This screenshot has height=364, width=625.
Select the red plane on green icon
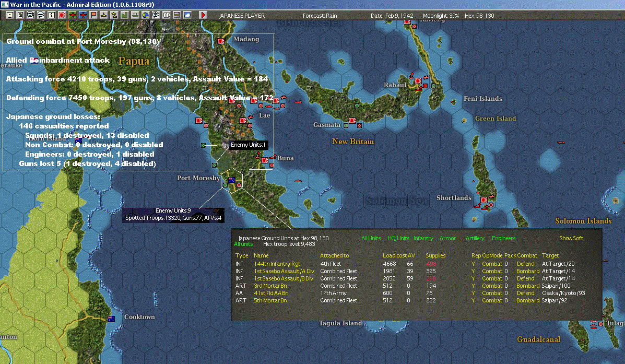pyautogui.click(x=73, y=15)
